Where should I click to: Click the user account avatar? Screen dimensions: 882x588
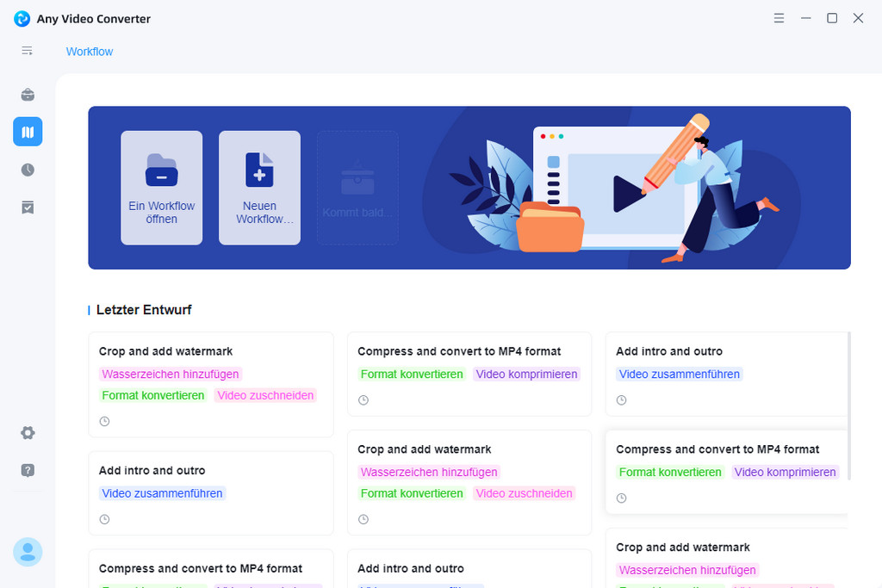[x=28, y=552]
